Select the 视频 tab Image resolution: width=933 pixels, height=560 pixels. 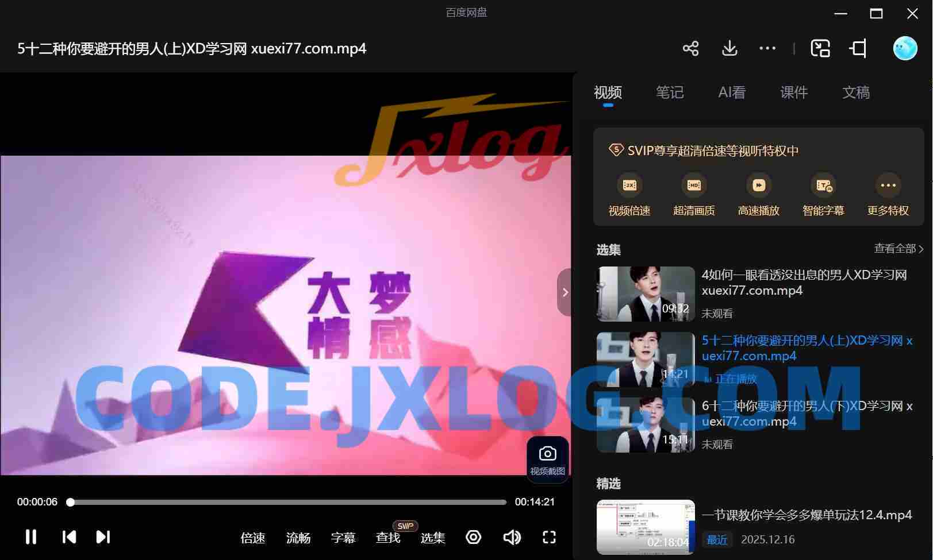click(x=608, y=92)
